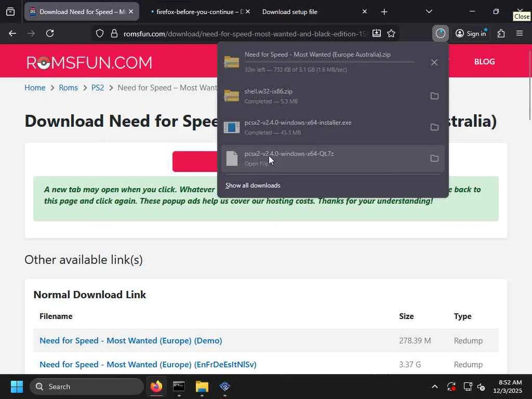The height and width of the screenshot is (399, 532).
Task: Click Need for Speed zip download progress bar
Action: click(329, 62)
